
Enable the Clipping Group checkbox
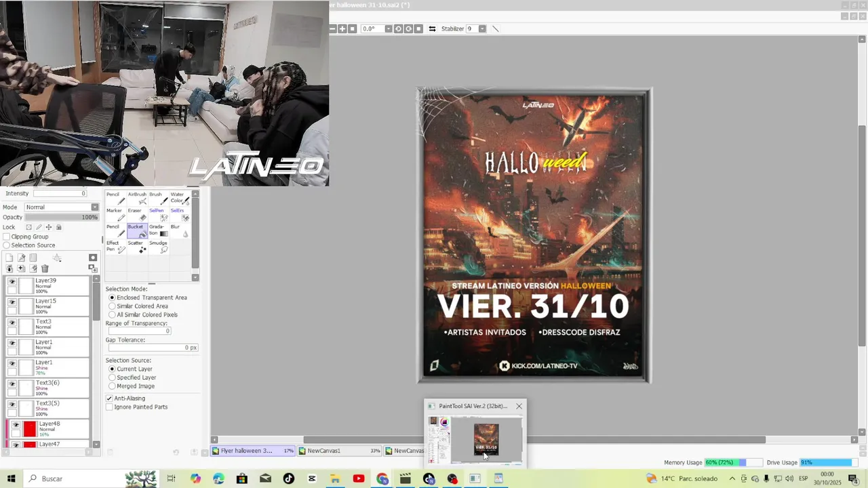(7, 237)
